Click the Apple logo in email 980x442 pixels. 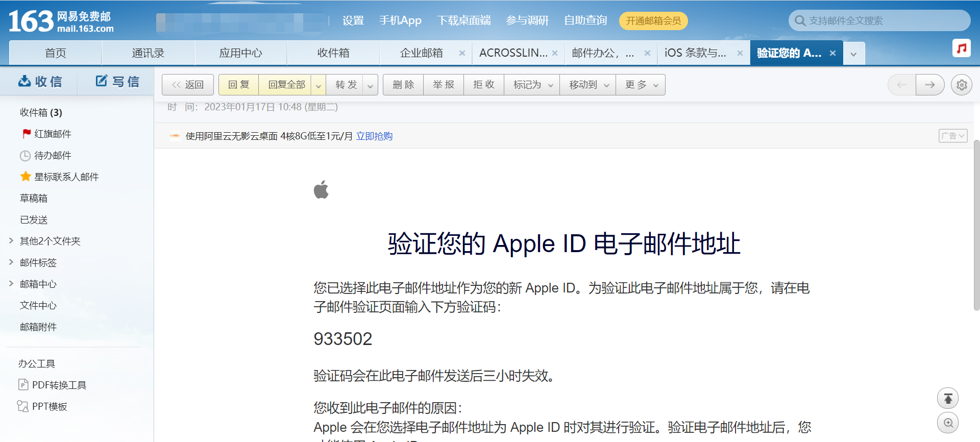[x=321, y=189]
